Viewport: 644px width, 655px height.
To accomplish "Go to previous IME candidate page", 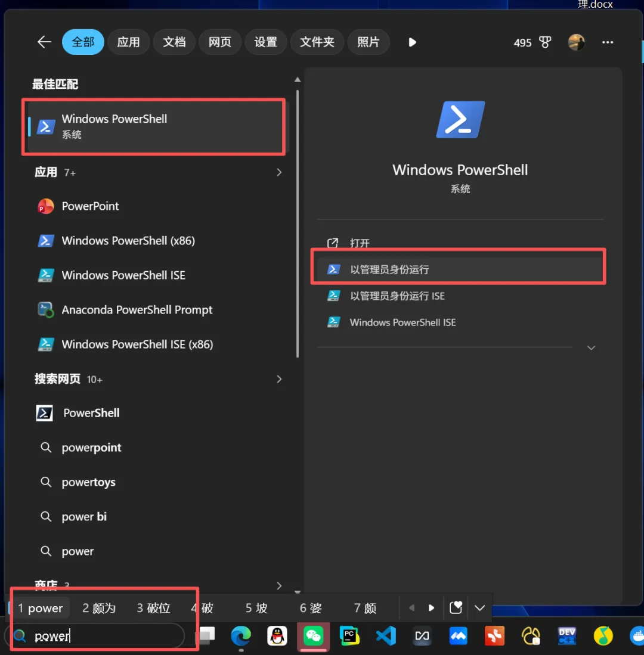I will click(x=411, y=608).
